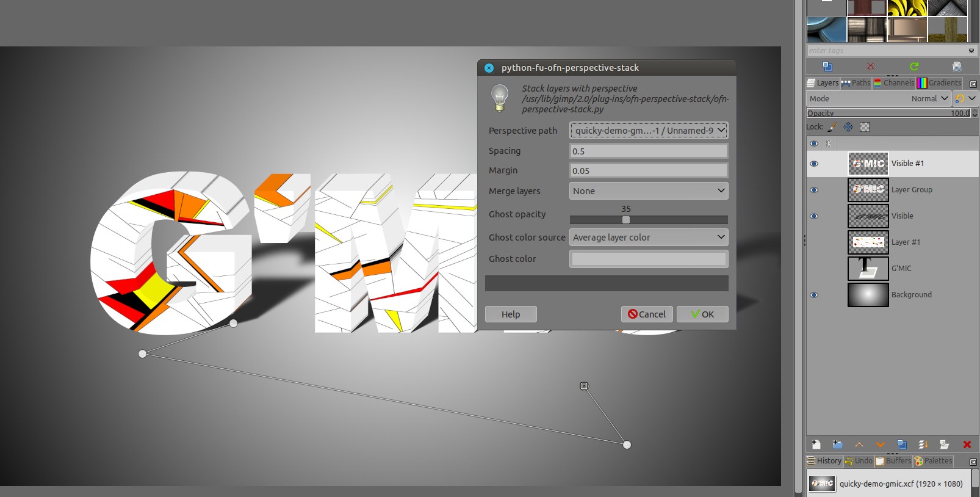Create a new layer with the page icon

(x=816, y=444)
